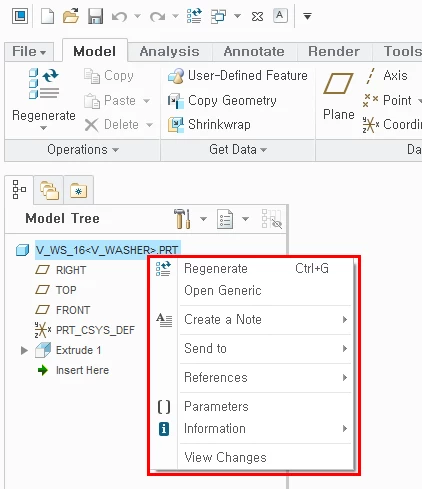Viewport: 422px width, 489px height.
Task: Select the Copy Geometry tool
Action: [x=222, y=101]
